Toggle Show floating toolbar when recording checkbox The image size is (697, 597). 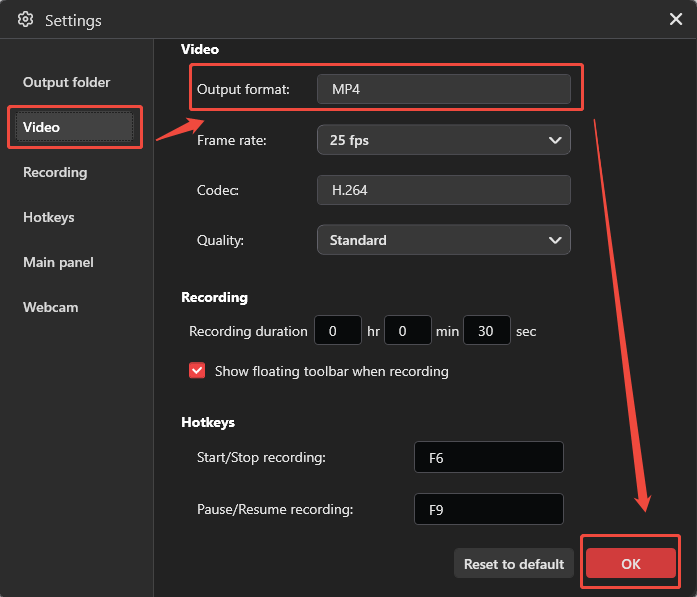coord(197,370)
